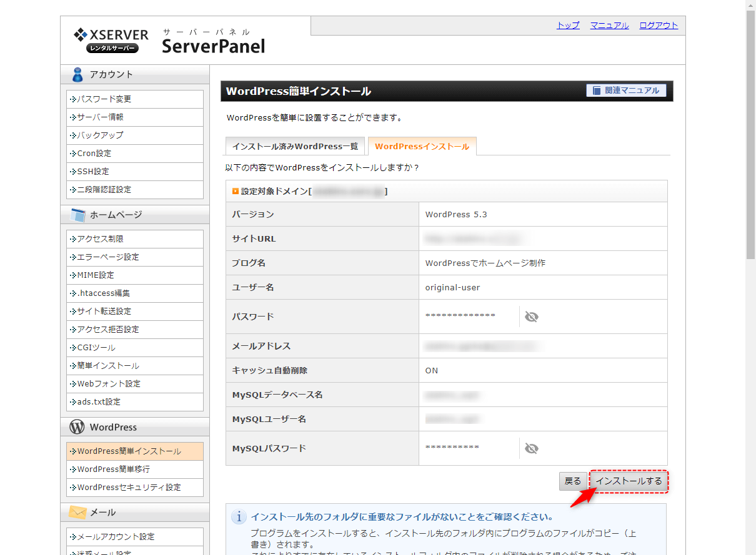Reveal the MySQL password via eye icon
The width and height of the screenshot is (756, 555).
point(532,448)
